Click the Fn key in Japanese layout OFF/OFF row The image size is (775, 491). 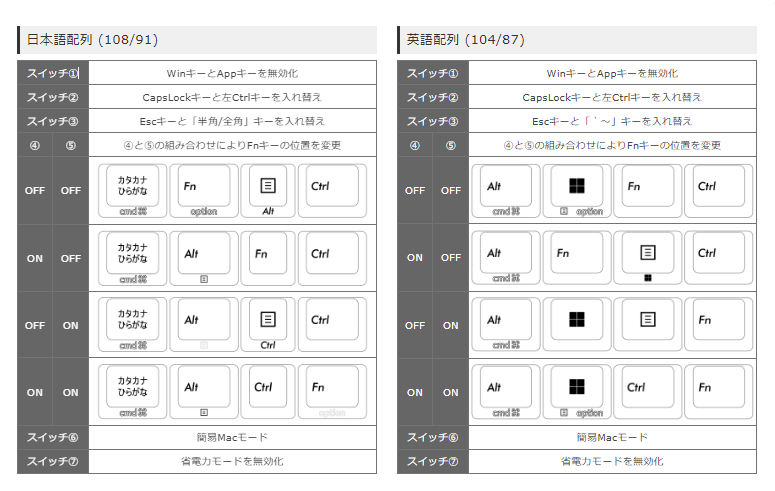tap(204, 191)
